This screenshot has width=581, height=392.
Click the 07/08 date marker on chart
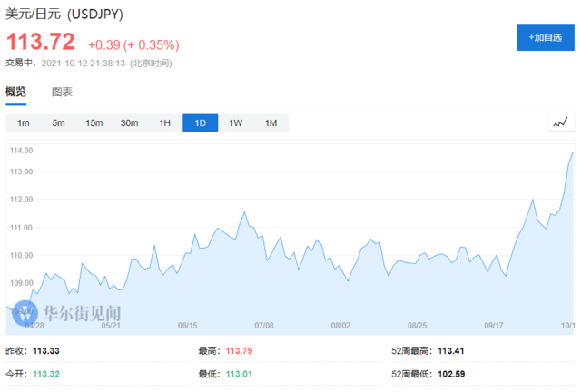(265, 324)
